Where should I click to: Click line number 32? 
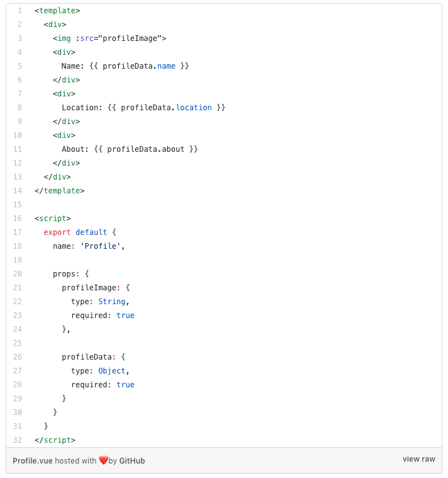tap(18, 440)
